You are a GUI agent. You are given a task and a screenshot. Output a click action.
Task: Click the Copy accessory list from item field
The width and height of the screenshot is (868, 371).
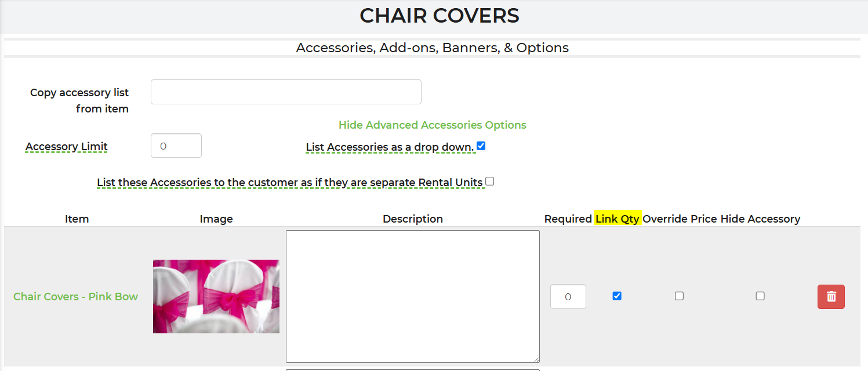point(286,92)
